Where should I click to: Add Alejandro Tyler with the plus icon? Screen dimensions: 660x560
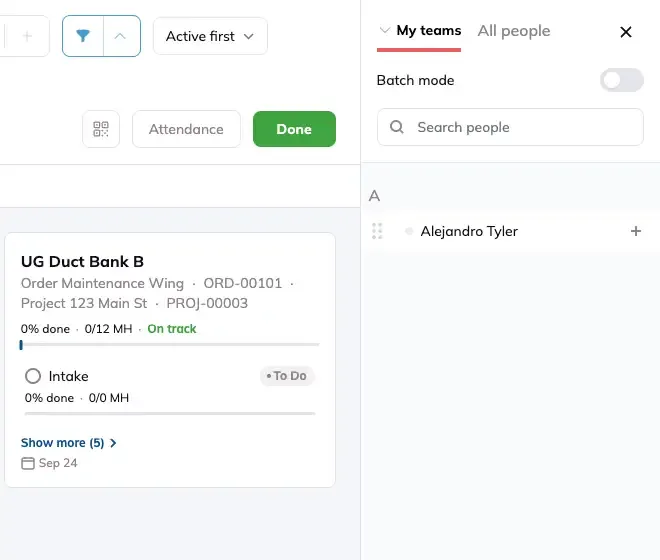pyautogui.click(x=636, y=231)
